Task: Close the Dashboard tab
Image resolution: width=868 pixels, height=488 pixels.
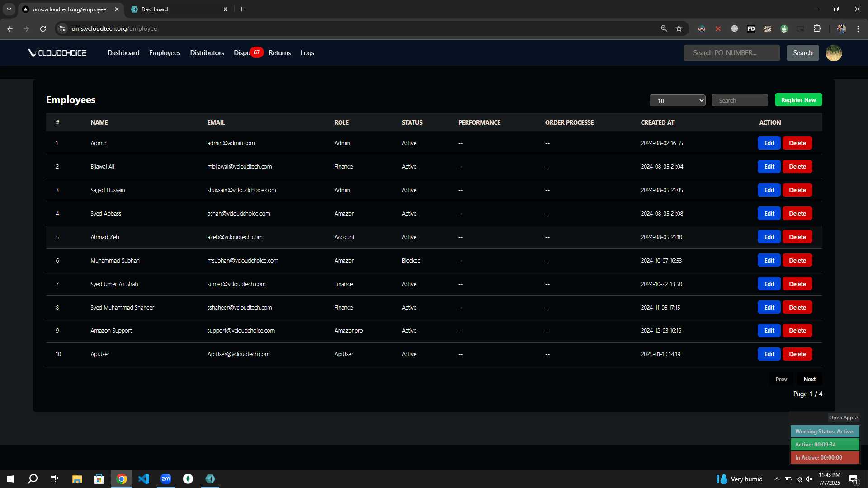Action: coord(226,9)
